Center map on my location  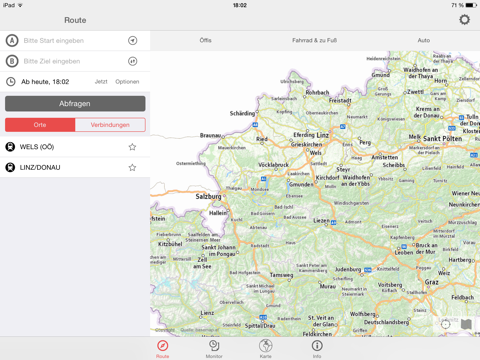click(446, 324)
